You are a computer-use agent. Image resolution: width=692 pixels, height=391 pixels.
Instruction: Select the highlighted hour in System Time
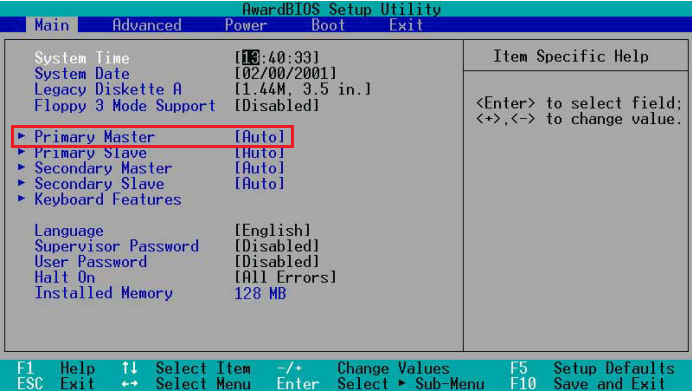coord(251,57)
